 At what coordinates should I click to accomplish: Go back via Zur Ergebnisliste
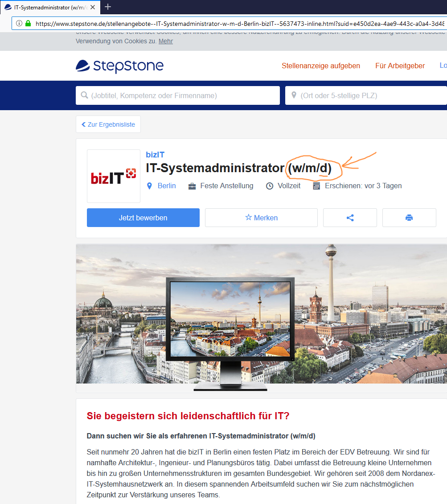click(x=108, y=124)
